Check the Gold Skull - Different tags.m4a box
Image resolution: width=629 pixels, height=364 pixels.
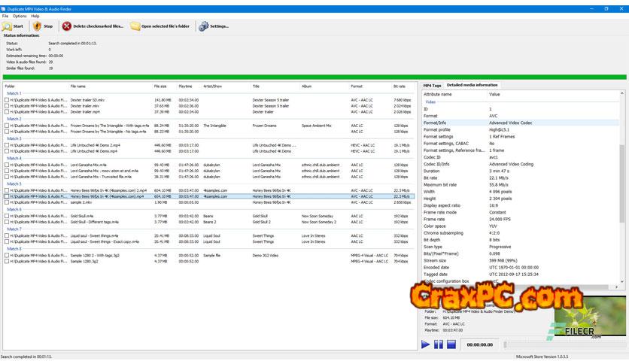(x=7, y=222)
